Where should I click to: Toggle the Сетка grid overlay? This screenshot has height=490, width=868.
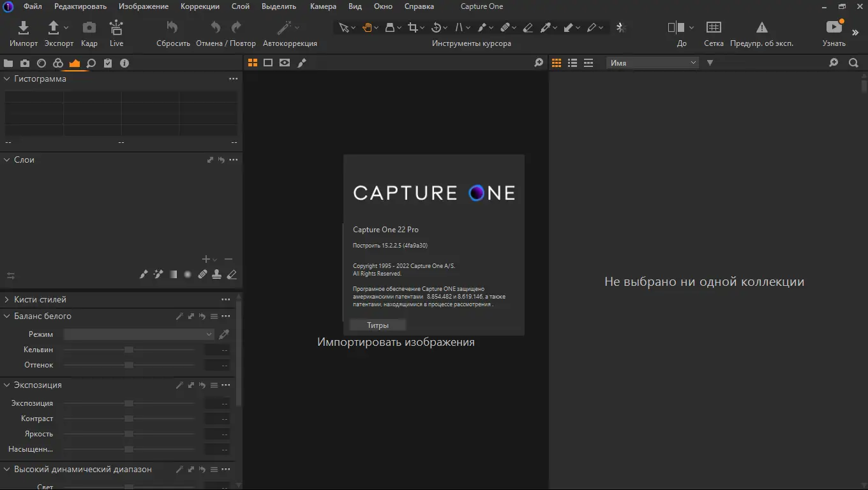coord(714,28)
